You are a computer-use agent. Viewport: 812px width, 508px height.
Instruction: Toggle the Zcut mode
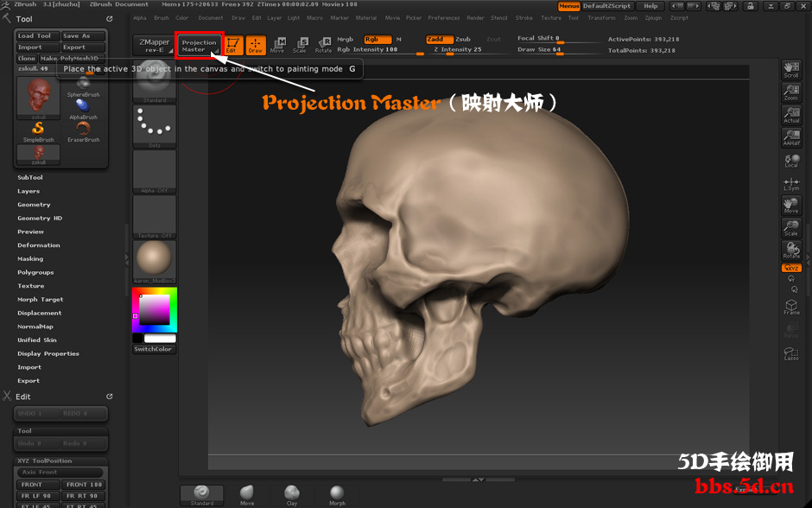coord(493,40)
